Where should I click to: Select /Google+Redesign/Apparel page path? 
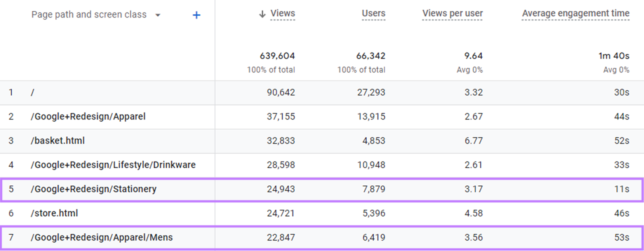pos(88,117)
